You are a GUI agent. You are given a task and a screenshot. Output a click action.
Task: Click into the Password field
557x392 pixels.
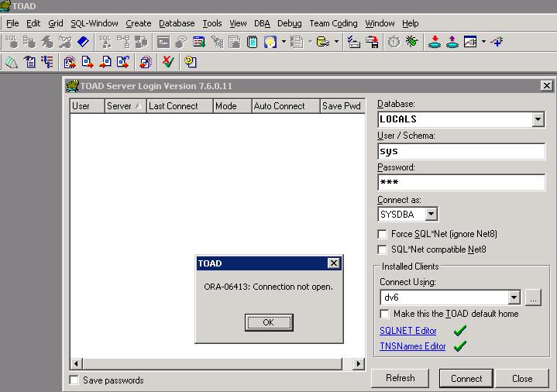tap(461, 182)
